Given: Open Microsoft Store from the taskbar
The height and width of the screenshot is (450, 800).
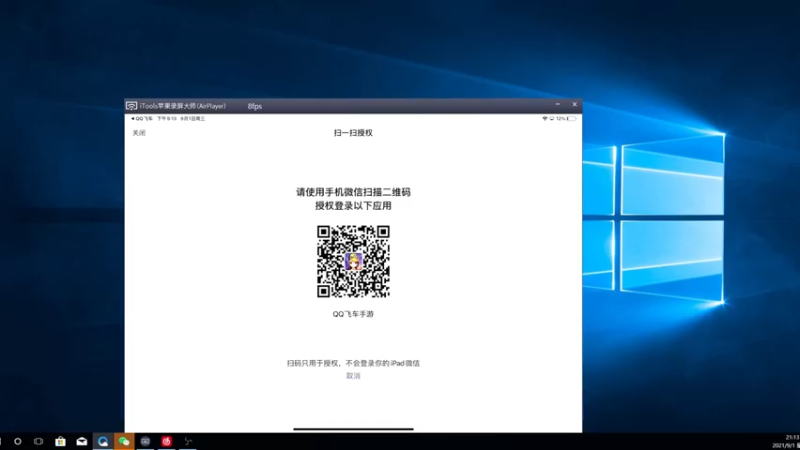Looking at the screenshot, I should [x=60, y=441].
